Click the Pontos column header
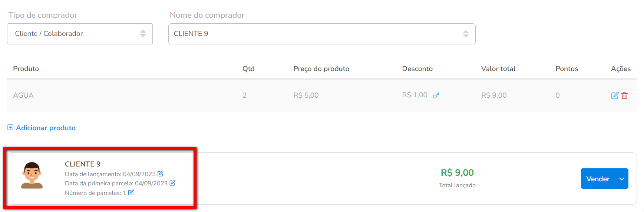The image size is (644, 212). click(567, 68)
